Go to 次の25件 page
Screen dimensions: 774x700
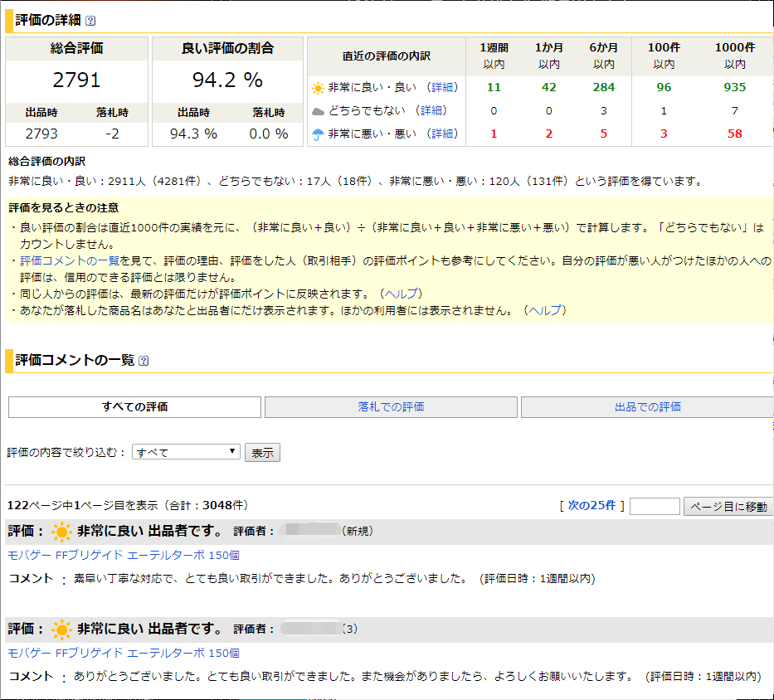point(591,505)
